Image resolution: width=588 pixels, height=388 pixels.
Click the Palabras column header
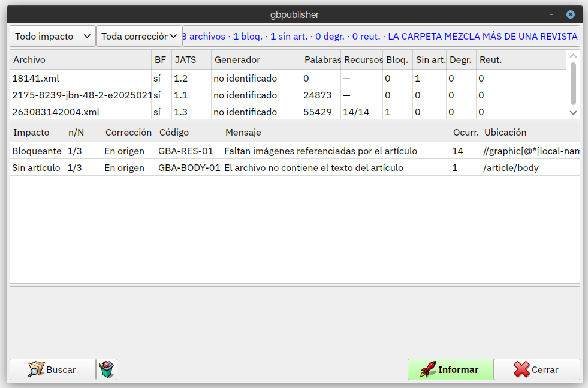321,59
